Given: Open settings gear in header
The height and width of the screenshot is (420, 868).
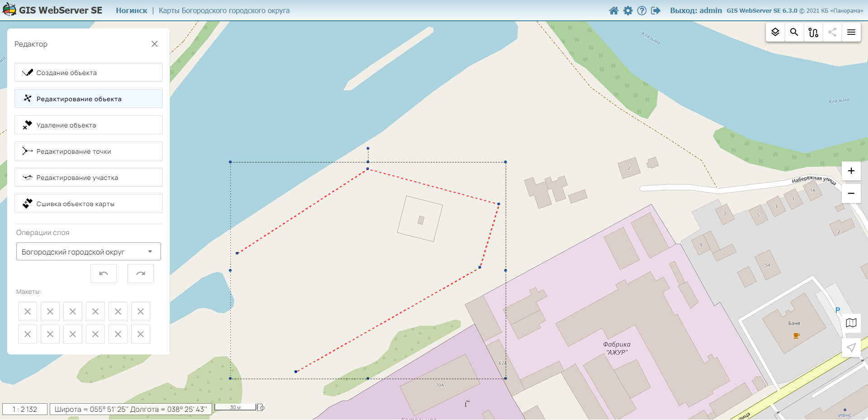Looking at the screenshot, I should point(628,10).
